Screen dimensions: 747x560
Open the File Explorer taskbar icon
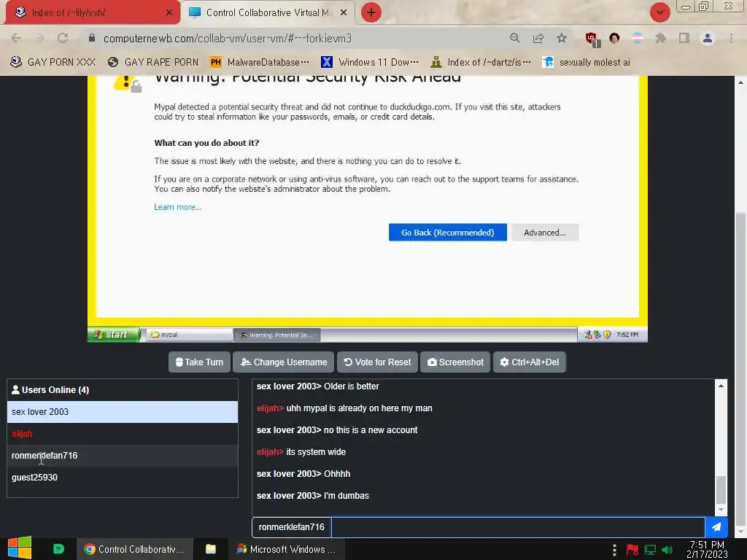coord(211,549)
